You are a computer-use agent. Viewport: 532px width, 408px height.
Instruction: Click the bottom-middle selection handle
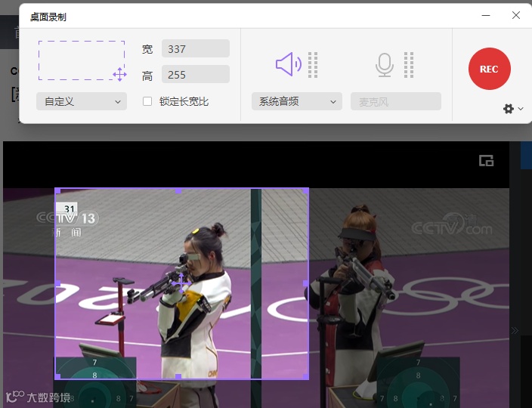(x=178, y=376)
